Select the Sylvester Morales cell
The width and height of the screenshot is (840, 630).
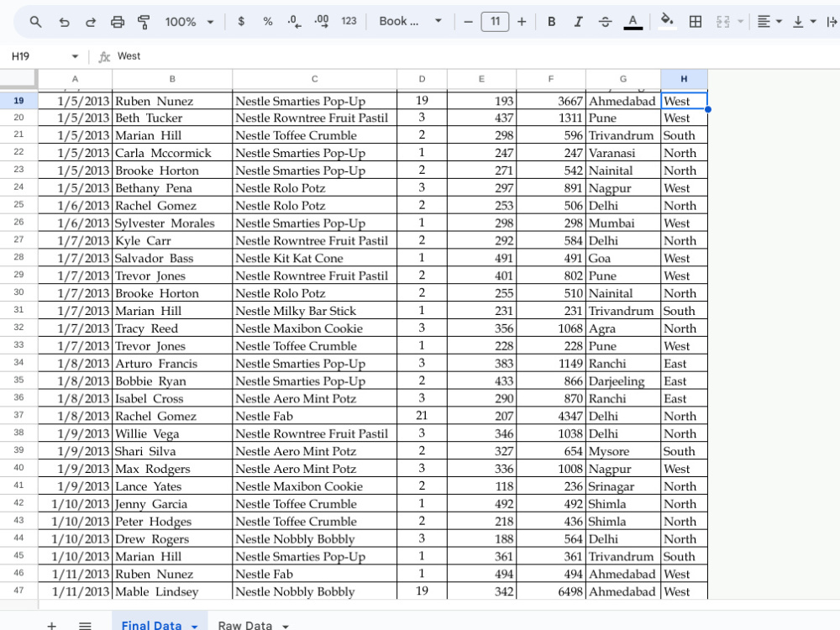(172, 223)
